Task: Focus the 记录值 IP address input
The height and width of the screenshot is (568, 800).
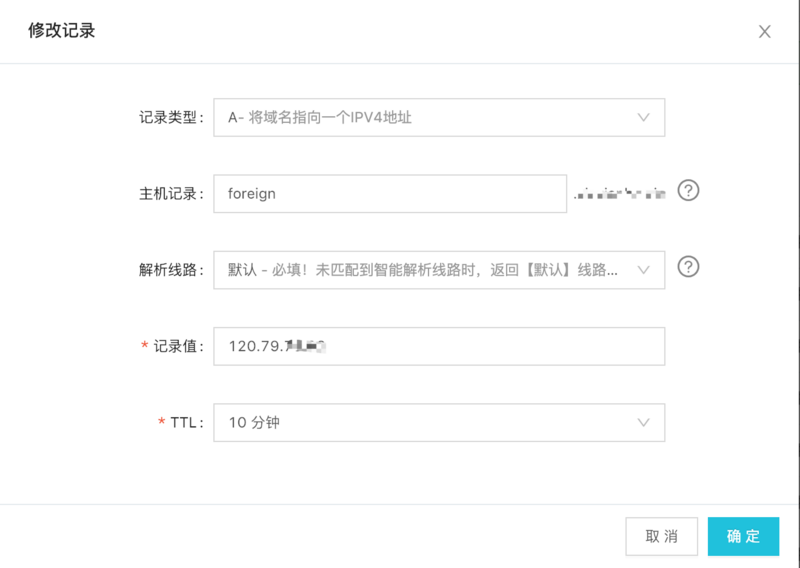Action: (x=439, y=347)
